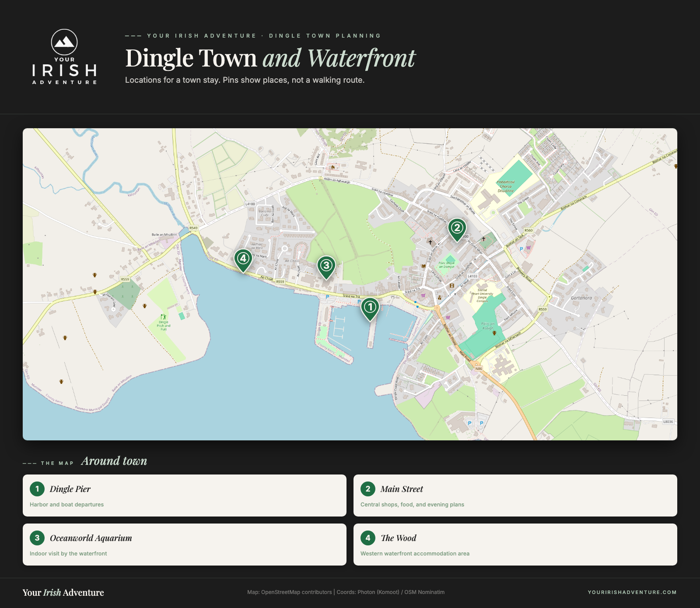Viewport: 700px width, 608px height.
Task: Click the "Map: OpenStreetMap contributors" attribution
Action: 290,592
